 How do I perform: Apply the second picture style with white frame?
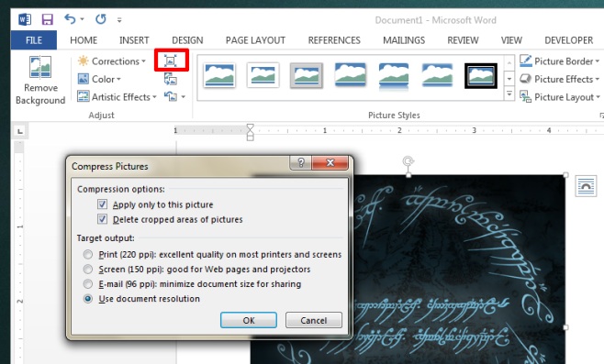click(x=263, y=75)
